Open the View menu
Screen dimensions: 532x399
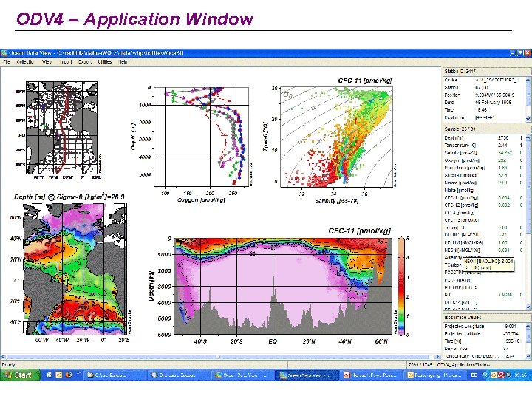47,62
